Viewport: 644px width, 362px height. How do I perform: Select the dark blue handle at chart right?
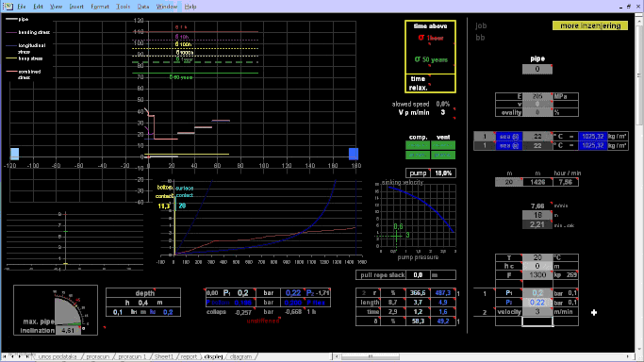354,154
